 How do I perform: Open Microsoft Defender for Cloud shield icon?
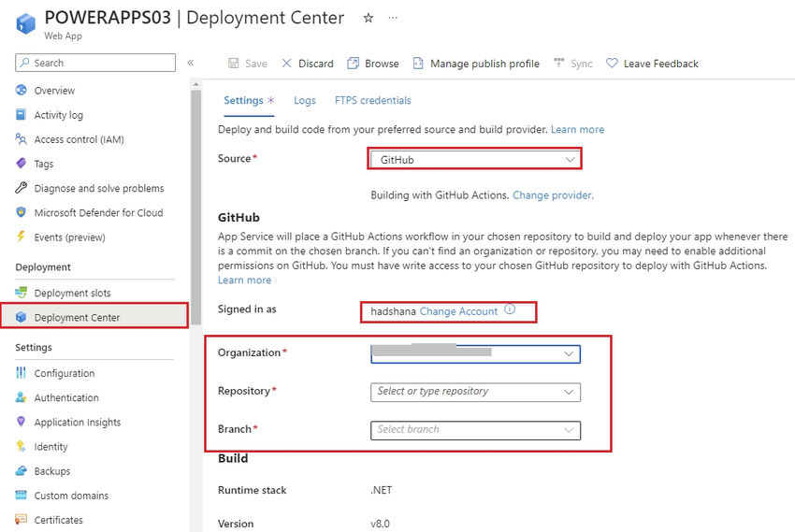click(x=22, y=212)
